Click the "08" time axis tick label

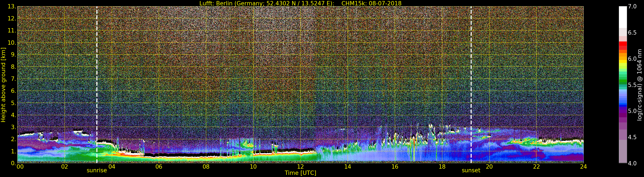click(x=206, y=167)
